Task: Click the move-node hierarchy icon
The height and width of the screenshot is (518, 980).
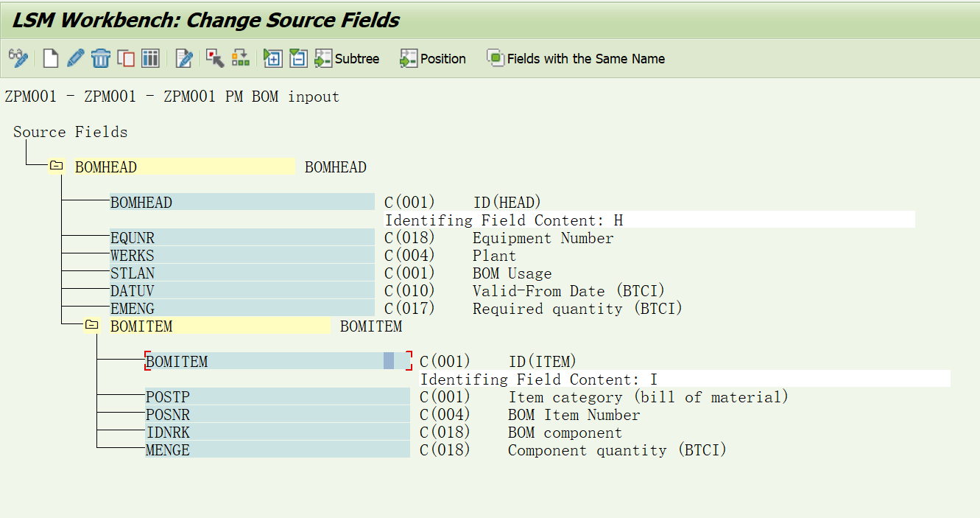Action: 239,57
